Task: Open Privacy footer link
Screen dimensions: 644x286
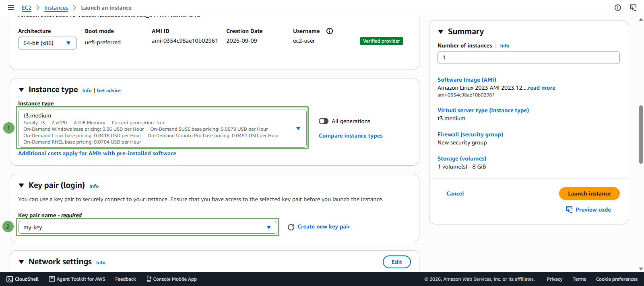Action: tap(554, 279)
